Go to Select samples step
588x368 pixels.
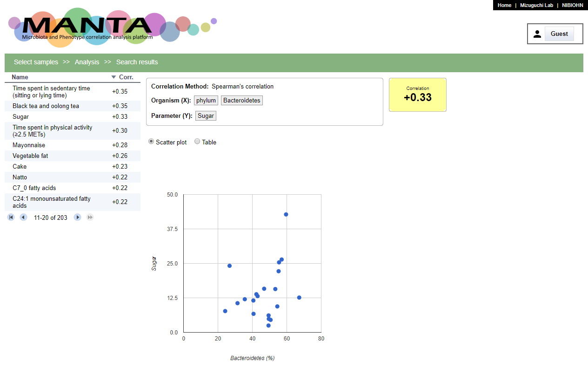point(36,62)
